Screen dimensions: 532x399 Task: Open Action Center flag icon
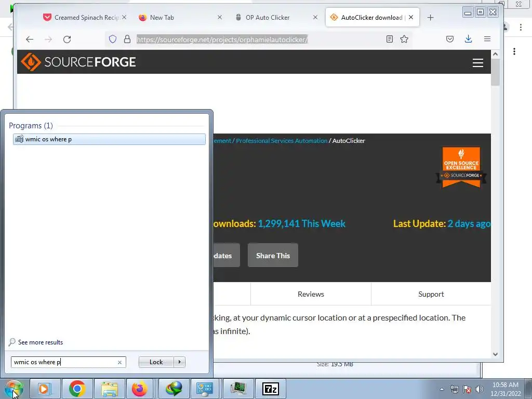point(467,389)
